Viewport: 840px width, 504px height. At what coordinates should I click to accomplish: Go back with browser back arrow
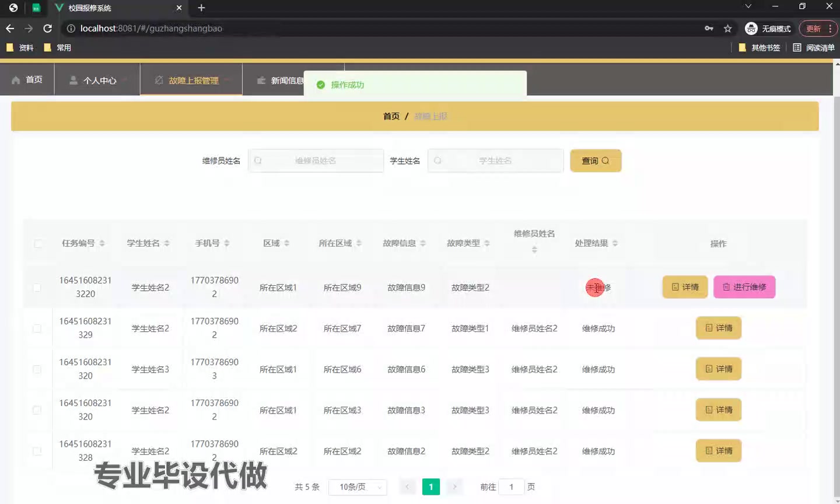click(x=10, y=29)
